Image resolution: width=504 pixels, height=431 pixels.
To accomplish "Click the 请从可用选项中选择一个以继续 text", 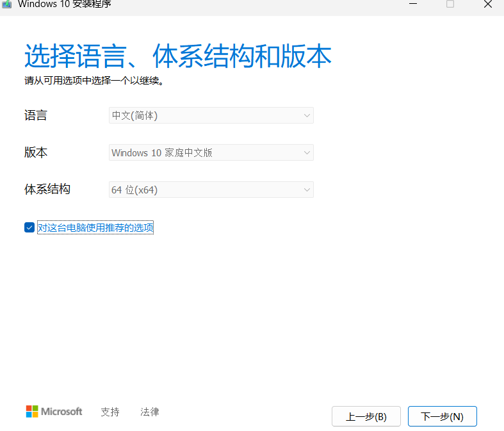I will [x=94, y=80].
